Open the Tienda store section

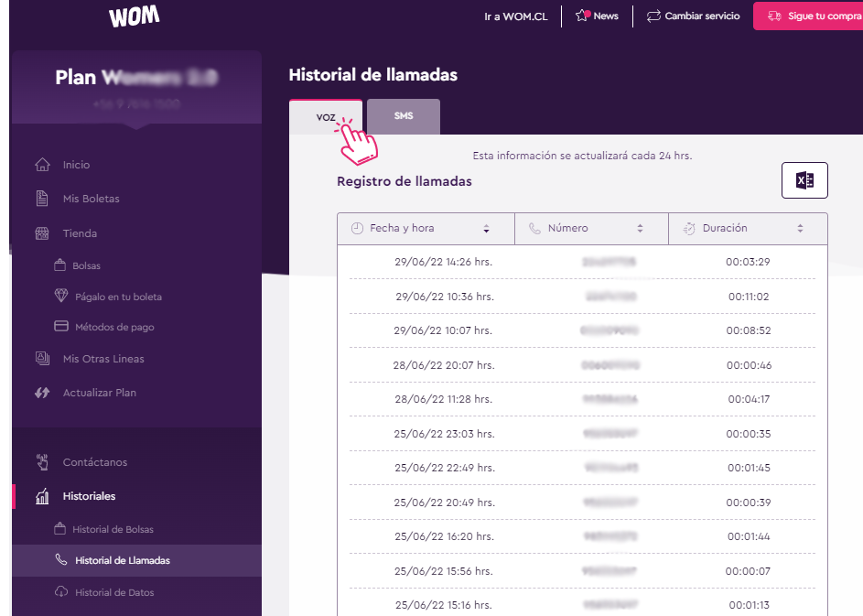click(x=80, y=233)
